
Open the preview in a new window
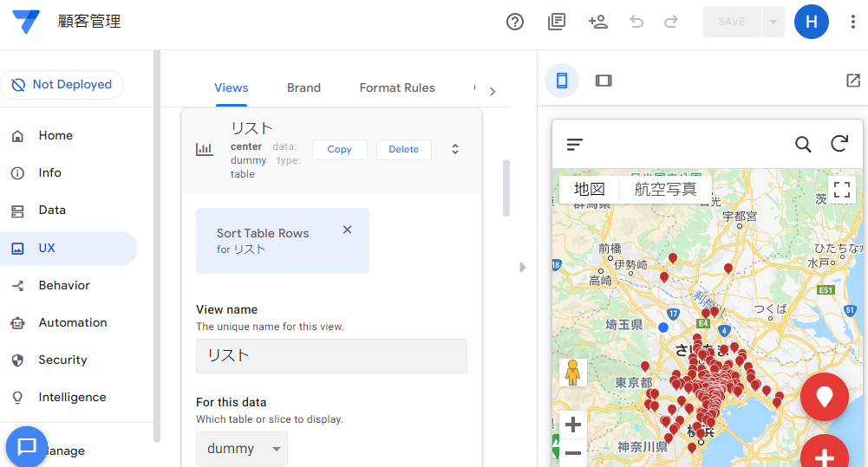[853, 81]
